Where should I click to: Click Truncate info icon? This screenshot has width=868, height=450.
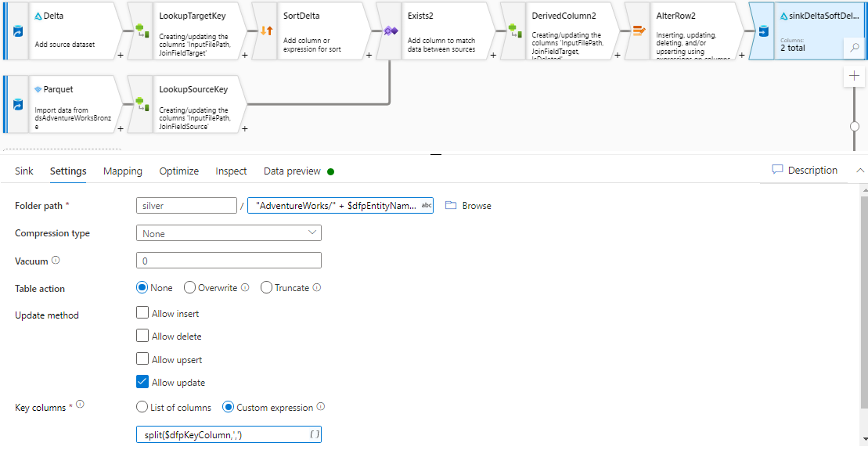point(317,287)
